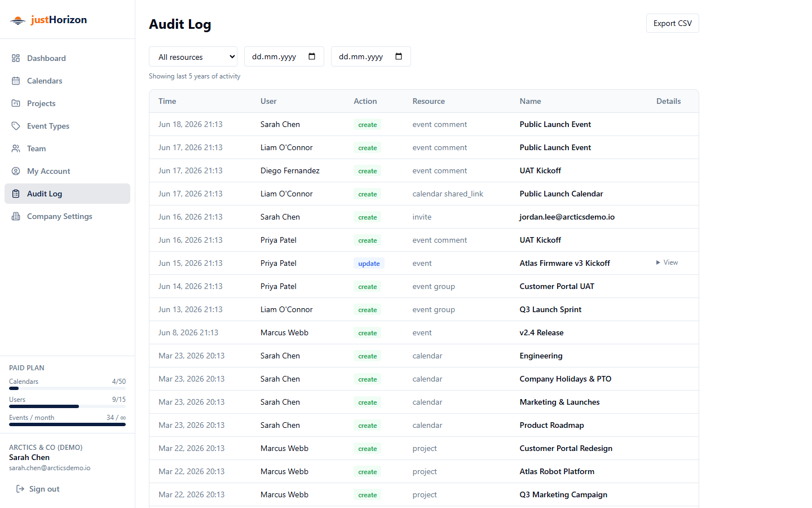Click jordan.lee@arcticsdemo.io in the Name column
The width and height of the screenshot is (812, 508).
click(x=567, y=217)
